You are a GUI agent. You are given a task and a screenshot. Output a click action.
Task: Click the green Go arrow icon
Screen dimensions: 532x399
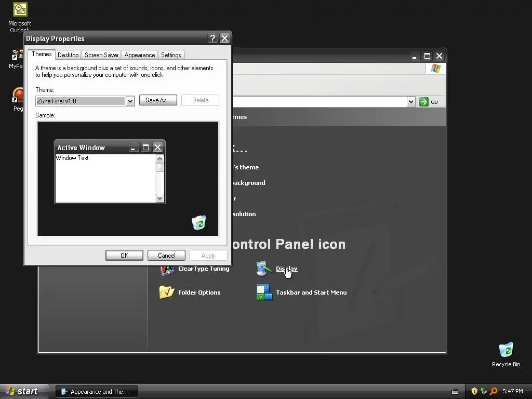pyautogui.click(x=424, y=102)
